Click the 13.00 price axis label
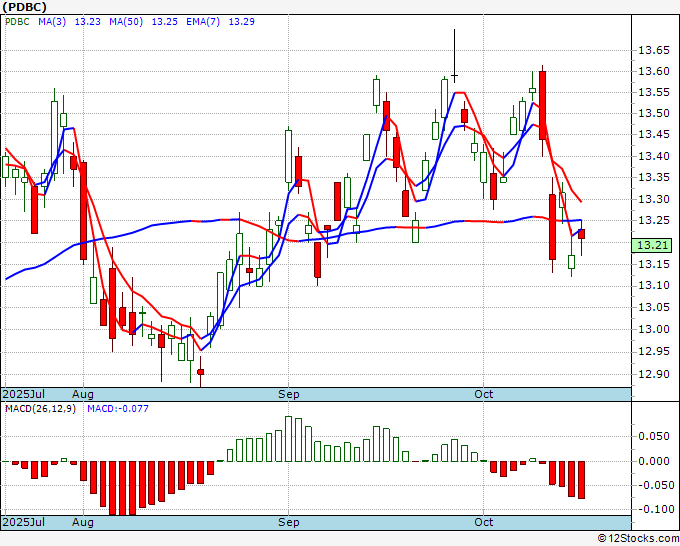This screenshot has width=680, height=546. 654,329
